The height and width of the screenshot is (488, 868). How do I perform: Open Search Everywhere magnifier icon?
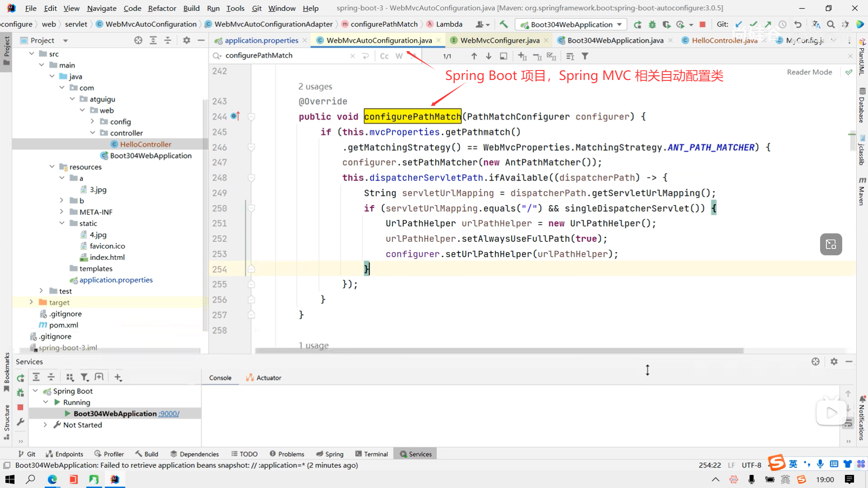[x=830, y=24]
